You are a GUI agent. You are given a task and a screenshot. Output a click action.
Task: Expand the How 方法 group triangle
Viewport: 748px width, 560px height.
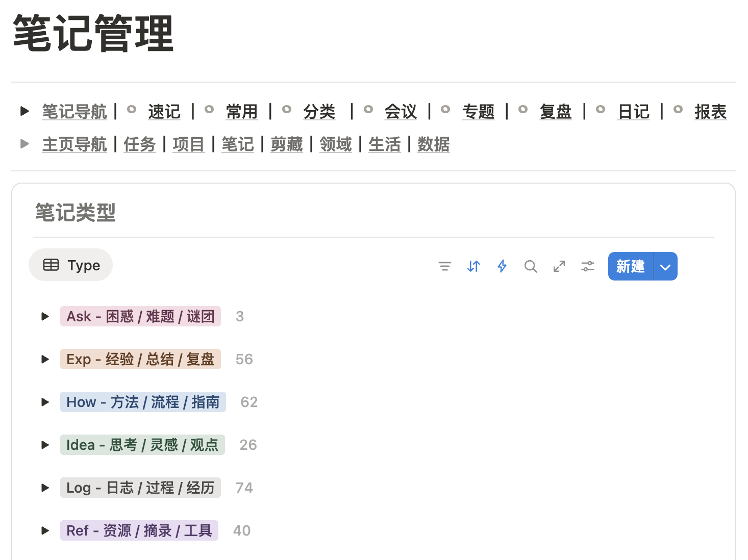point(45,402)
